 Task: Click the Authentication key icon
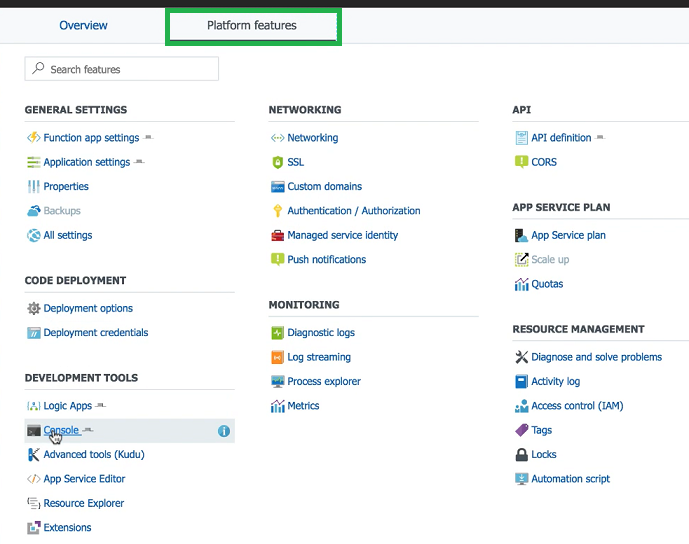click(x=278, y=211)
